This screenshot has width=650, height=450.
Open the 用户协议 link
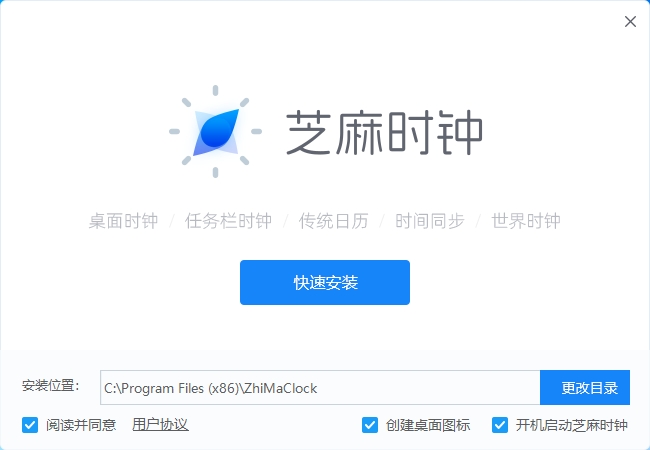pyautogui.click(x=160, y=425)
